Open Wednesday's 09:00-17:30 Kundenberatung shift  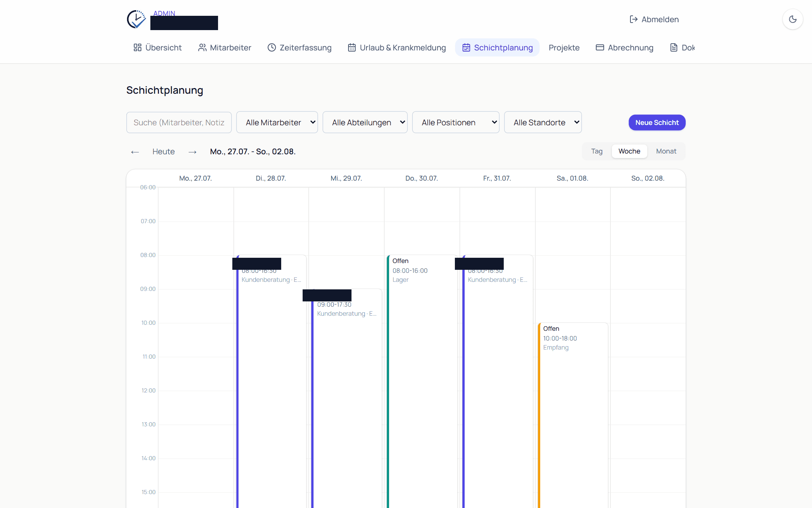click(x=347, y=398)
